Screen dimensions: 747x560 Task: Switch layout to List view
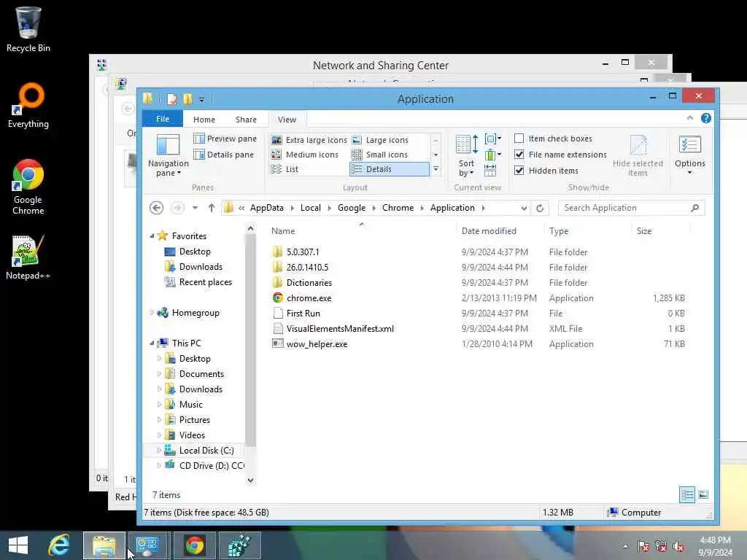[x=285, y=169]
